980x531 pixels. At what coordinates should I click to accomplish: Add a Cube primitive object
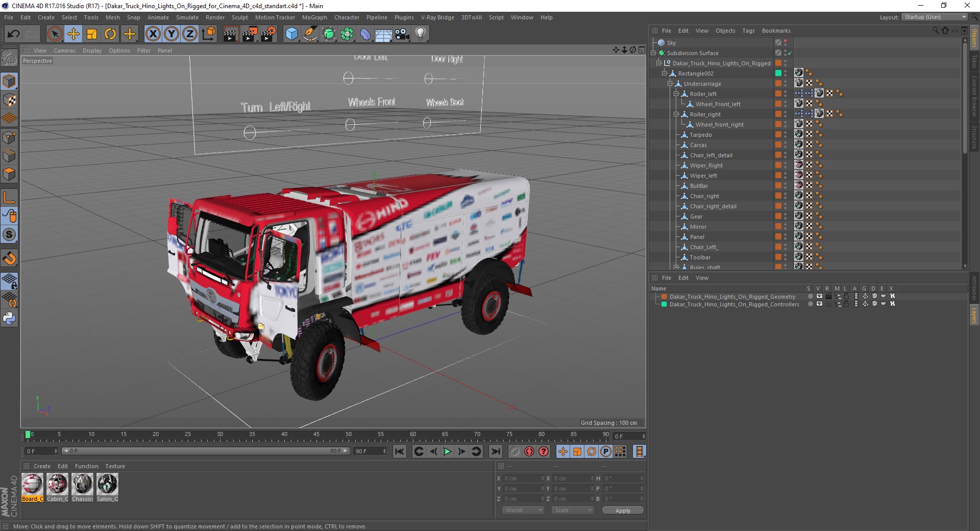pyautogui.click(x=291, y=34)
